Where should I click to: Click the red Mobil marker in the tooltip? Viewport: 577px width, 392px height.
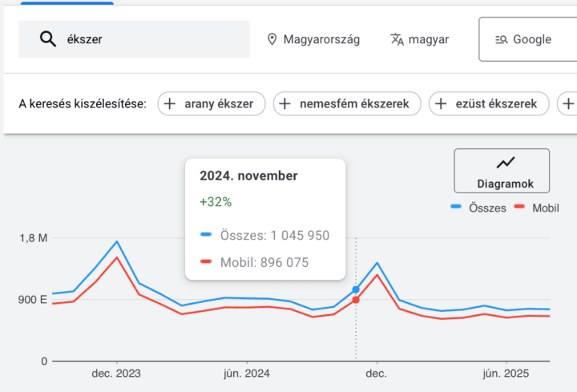[205, 262]
